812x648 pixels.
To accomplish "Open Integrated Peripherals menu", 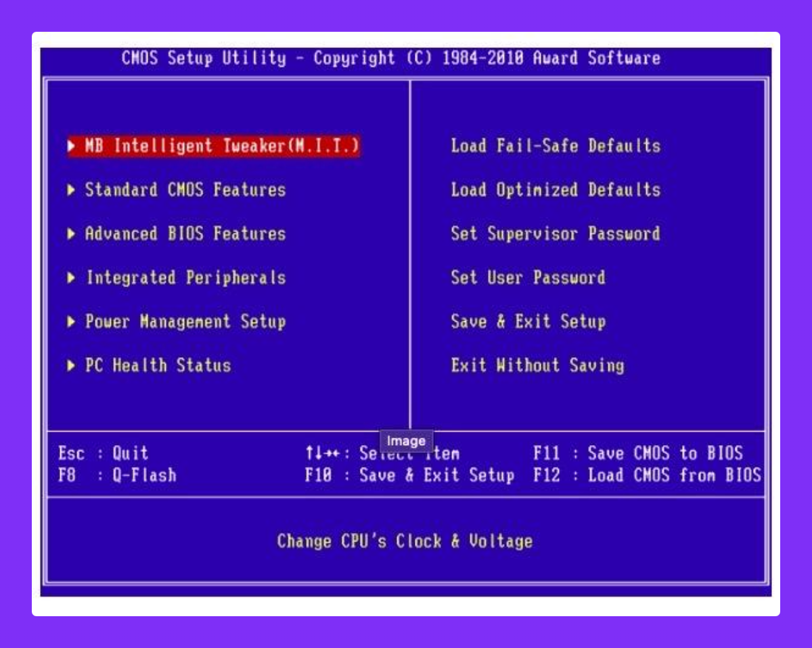I will click(185, 277).
